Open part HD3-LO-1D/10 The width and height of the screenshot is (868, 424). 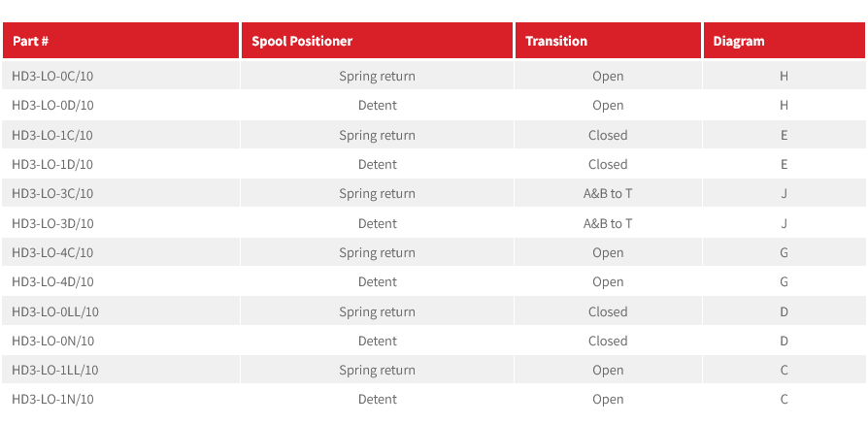pyautogui.click(x=52, y=164)
